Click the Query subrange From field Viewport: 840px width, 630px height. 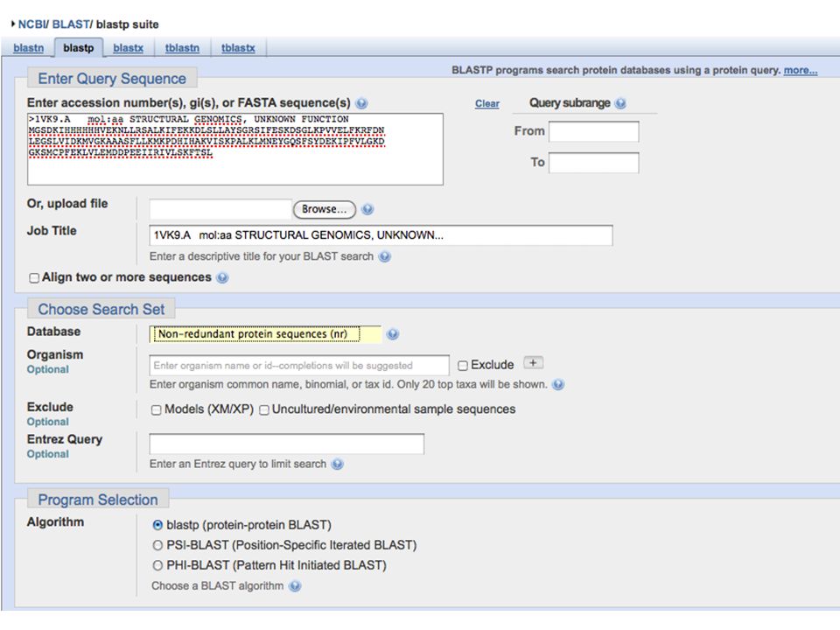click(x=593, y=131)
